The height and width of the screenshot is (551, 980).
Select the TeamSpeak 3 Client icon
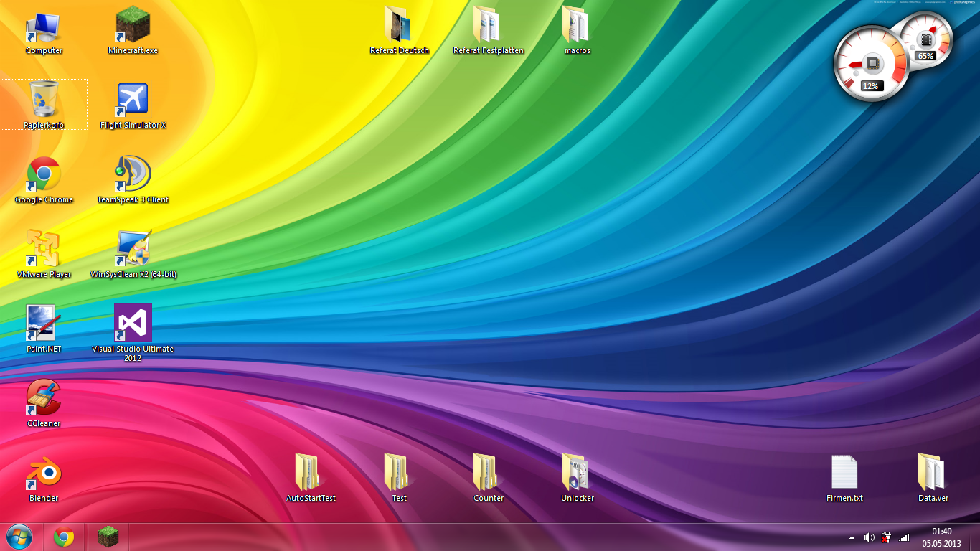133,175
